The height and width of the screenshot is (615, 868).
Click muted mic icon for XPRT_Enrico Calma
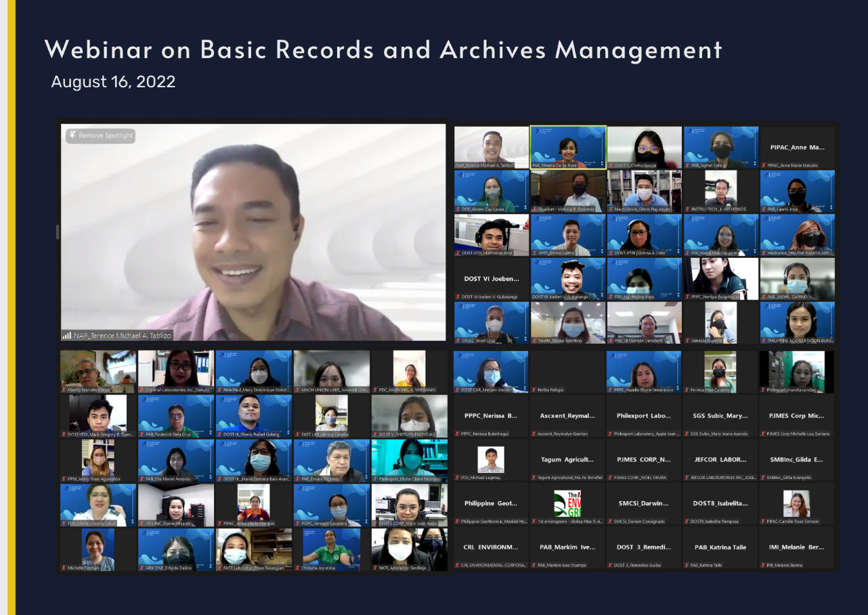pyautogui.click(x=534, y=253)
